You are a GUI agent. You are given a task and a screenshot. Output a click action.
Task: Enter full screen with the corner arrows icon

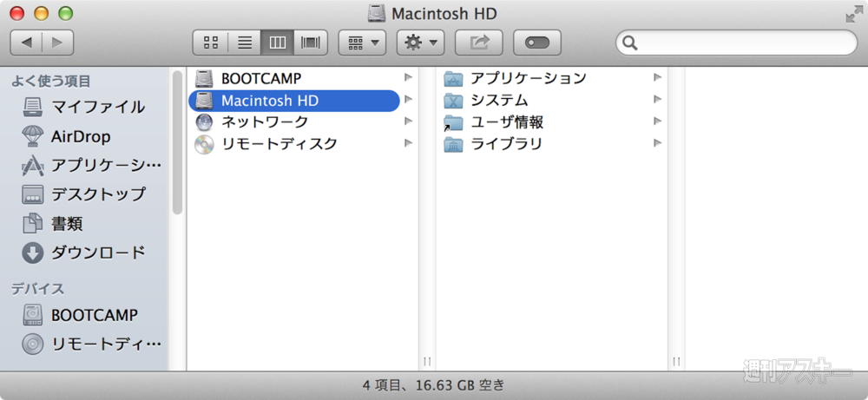tap(853, 13)
